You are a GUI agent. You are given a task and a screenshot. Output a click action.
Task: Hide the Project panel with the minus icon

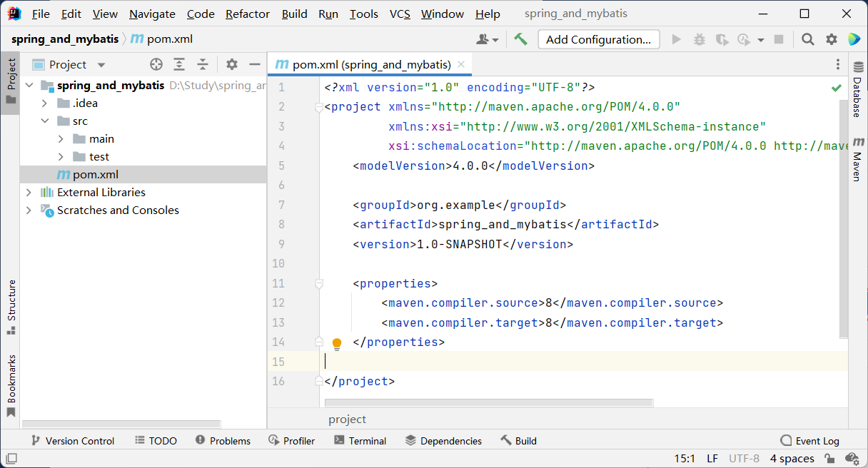point(255,64)
